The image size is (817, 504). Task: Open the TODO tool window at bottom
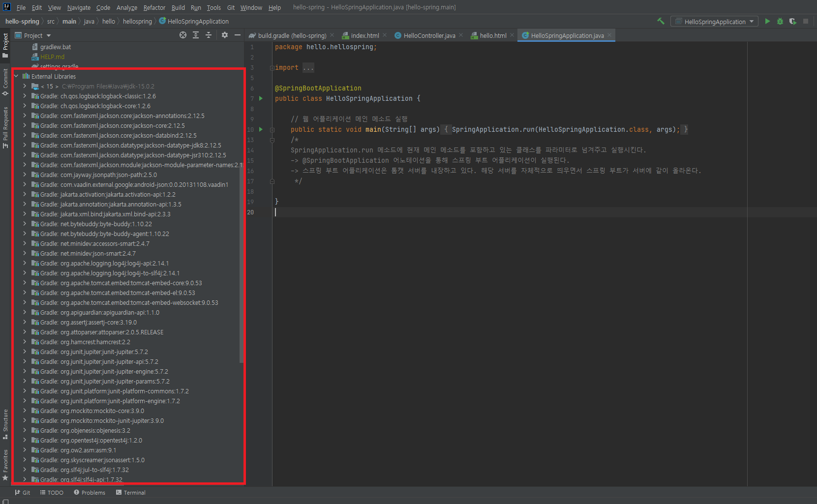[x=52, y=492]
